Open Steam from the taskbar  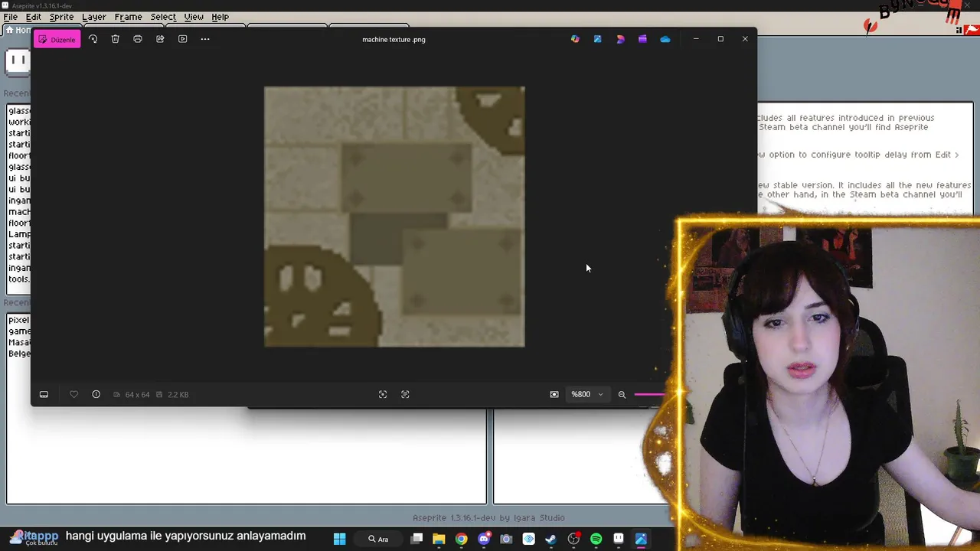551,539
